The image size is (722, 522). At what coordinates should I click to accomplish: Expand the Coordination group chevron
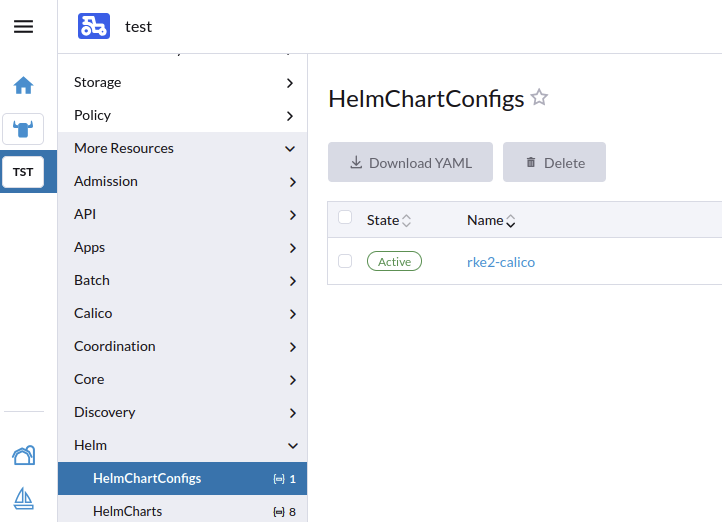tap(292, 347)
